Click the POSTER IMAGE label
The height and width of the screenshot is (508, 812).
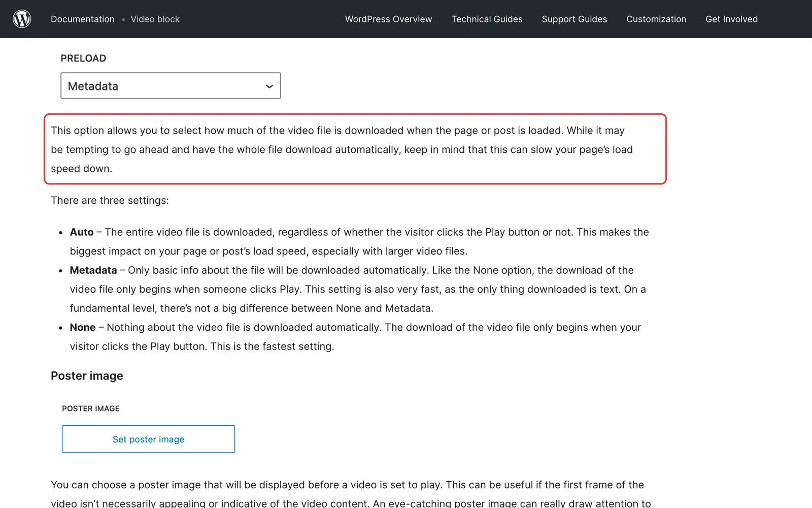click(x=91, y=408)
